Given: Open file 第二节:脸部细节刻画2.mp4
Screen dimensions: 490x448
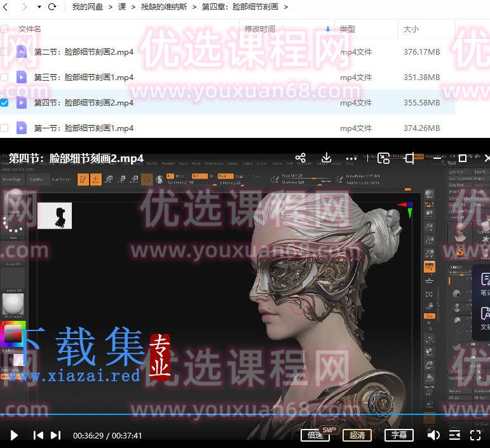Looking at the screenshot, I should click(x=84, y=52).
